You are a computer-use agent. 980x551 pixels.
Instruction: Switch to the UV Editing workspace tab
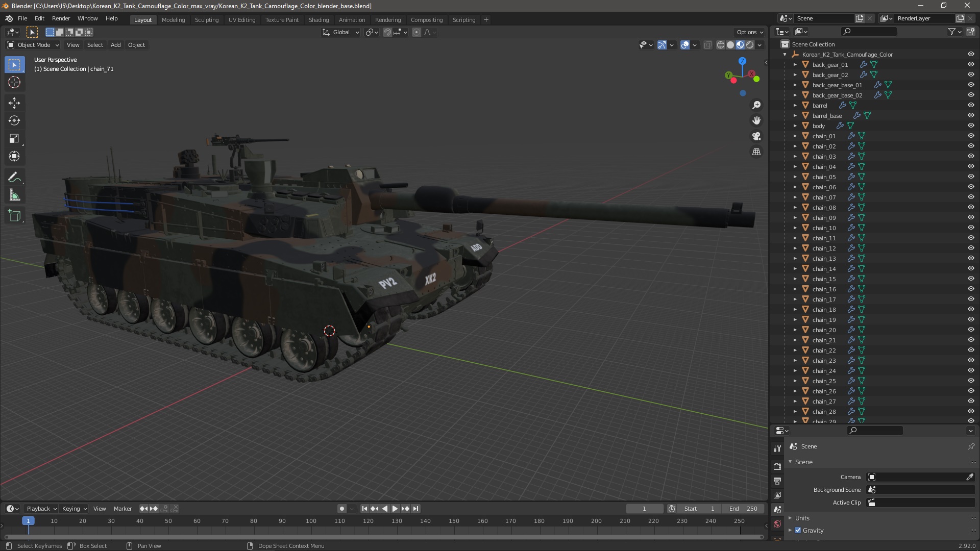[x=242, y=19]
